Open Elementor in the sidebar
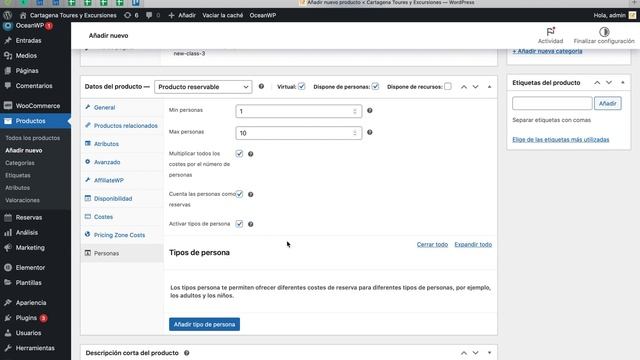This screenshot has height=360, width=640. tap(30, 267)
